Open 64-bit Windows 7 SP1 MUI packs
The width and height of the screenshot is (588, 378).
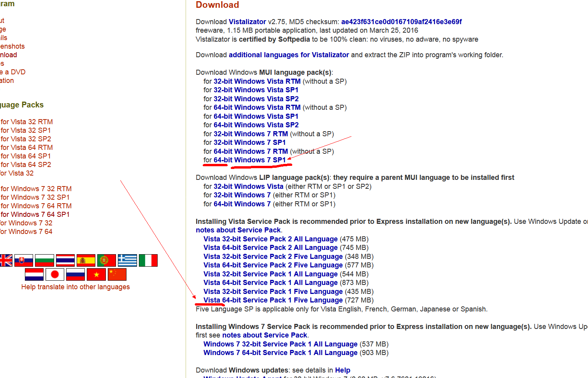click(x=250, y=160)
